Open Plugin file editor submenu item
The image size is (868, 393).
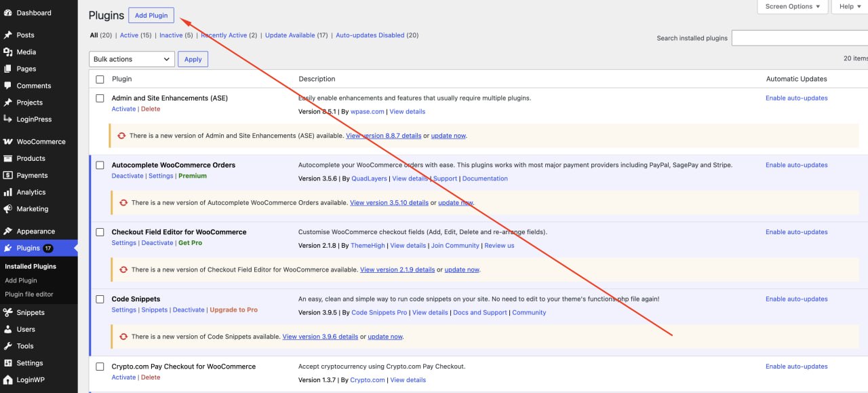(x=29, y=295)
